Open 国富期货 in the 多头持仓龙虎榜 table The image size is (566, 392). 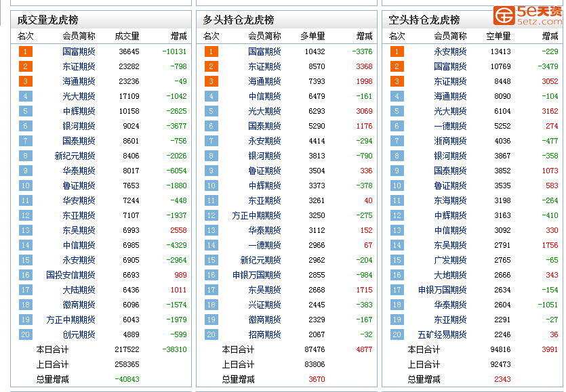pos(264,51)
